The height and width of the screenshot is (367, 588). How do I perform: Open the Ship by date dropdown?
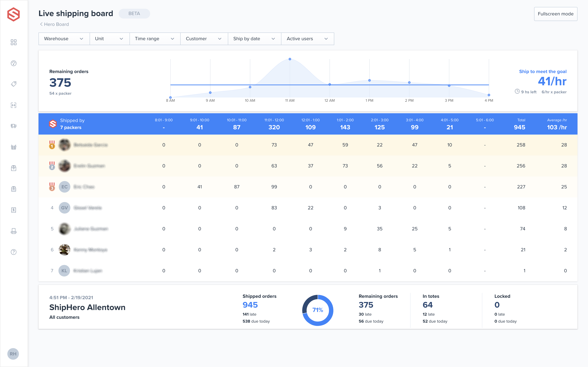click(253, 38)
